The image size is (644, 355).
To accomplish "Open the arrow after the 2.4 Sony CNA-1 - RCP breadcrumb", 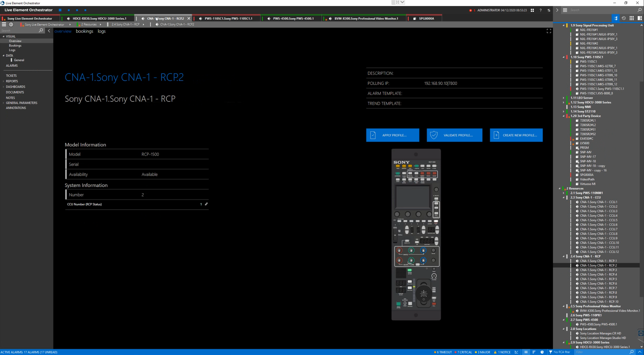I will (x=143, y=24).
